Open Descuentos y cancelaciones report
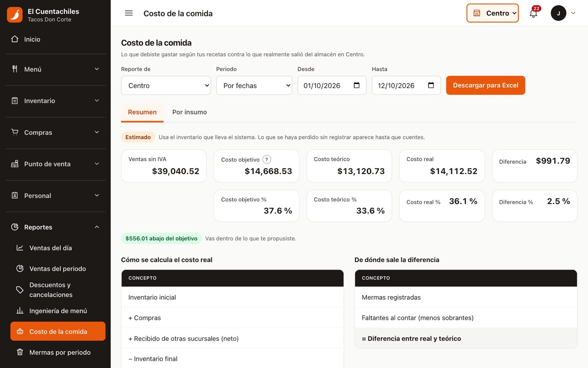 tap(58, 290)
